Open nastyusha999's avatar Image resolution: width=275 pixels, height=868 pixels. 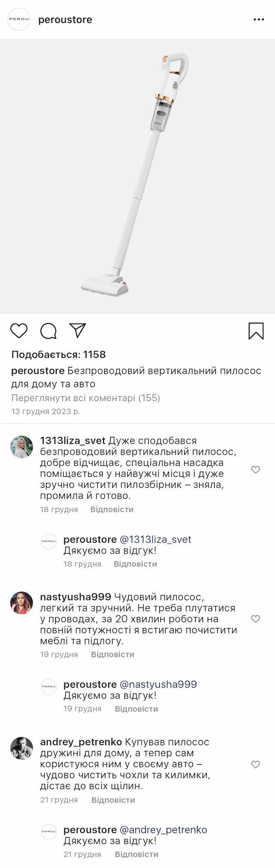click(21, 603)
